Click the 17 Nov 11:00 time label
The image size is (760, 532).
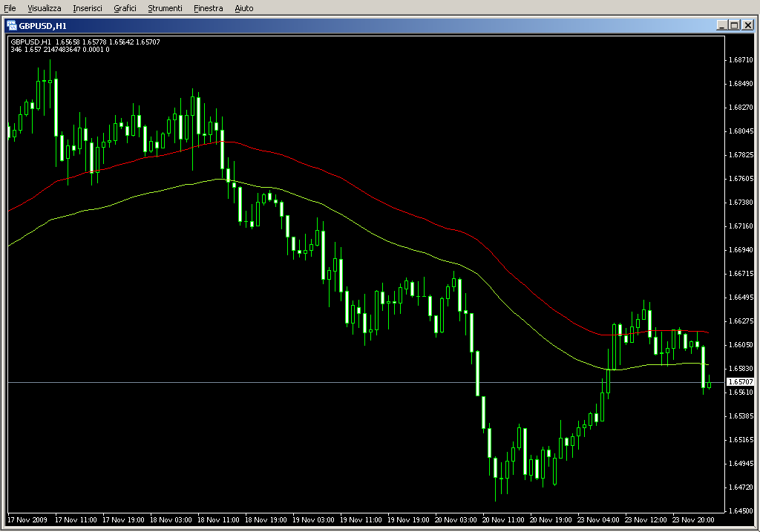(x=76, y=520)
